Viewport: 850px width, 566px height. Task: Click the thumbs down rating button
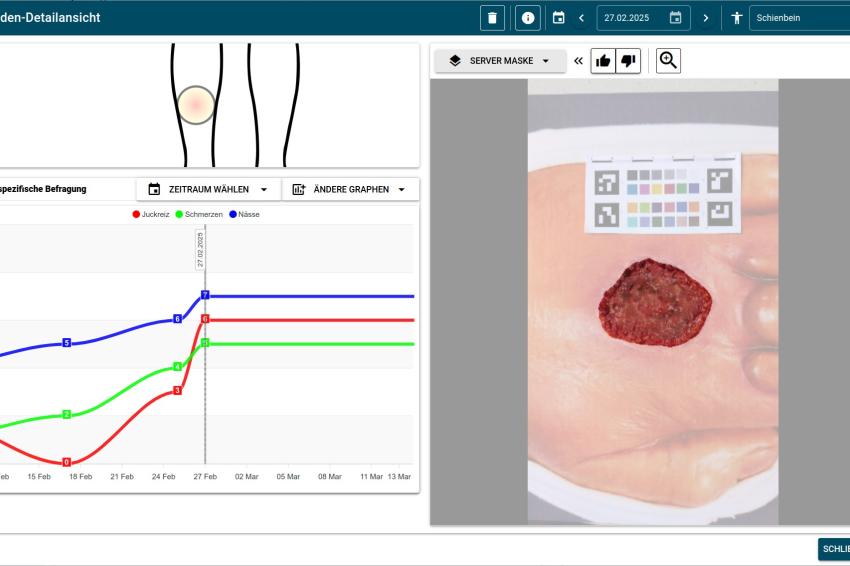pos(628,61)
